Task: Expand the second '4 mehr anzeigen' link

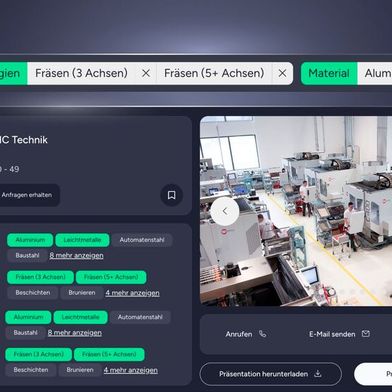Action: pyautogui.click(x=131, y=370)
